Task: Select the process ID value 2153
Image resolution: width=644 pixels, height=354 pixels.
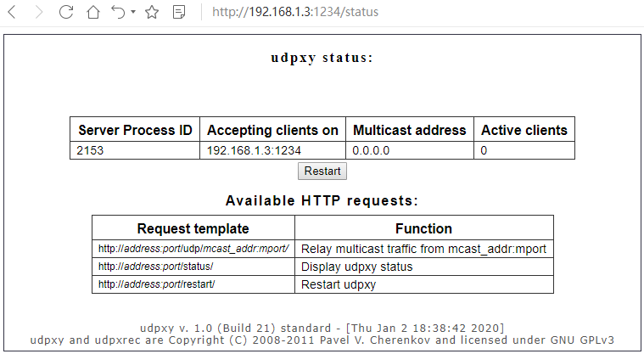Action: pyautogui.click(x=90, y=150)
